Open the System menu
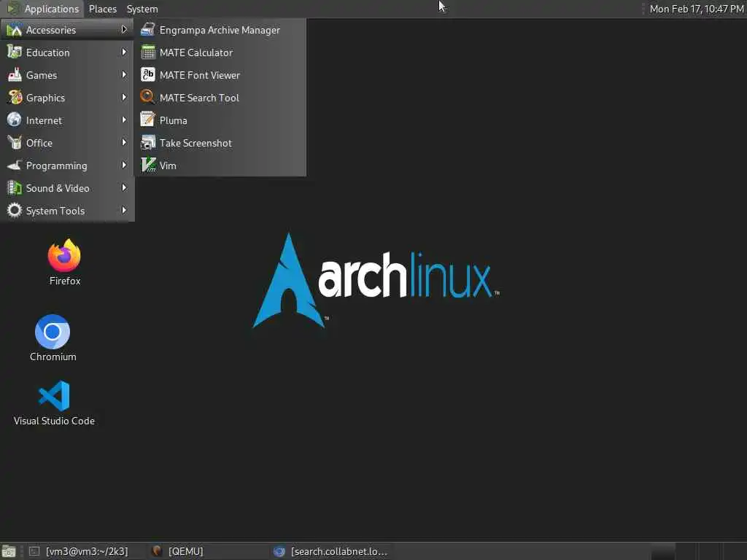Image resolution: width=747 pixels, height=560 pixels. pos(142,9)
